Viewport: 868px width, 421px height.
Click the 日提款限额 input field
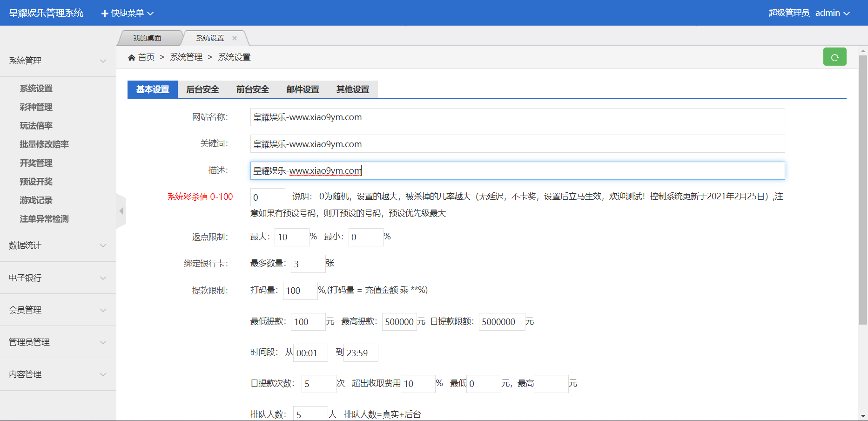(x=502, y=322)
